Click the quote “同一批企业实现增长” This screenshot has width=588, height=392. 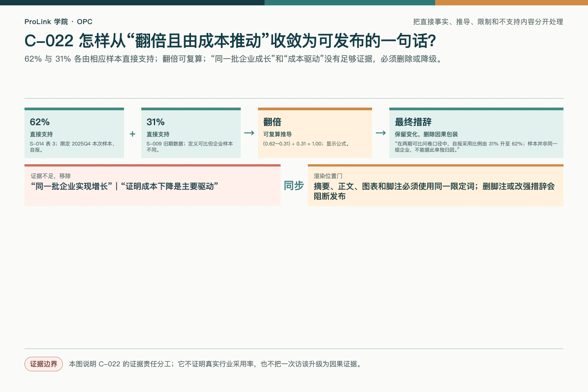click(x=72, y=186)
